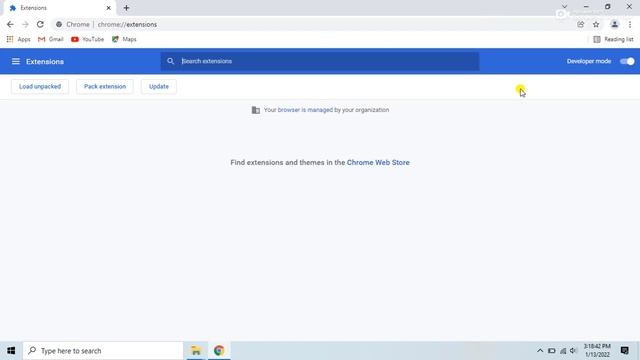
Task: Click the Load unpacked button
Action: 40,87
